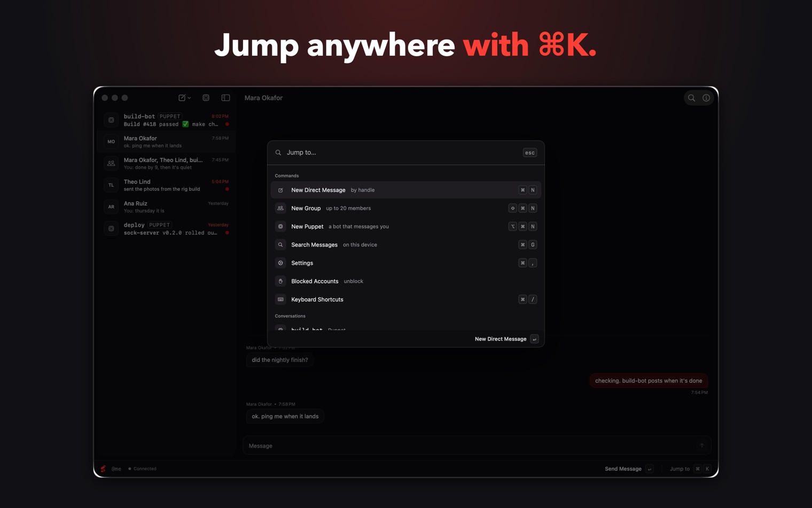Click the Commands section header
The image size is (812, 508).
coord(287,175)
